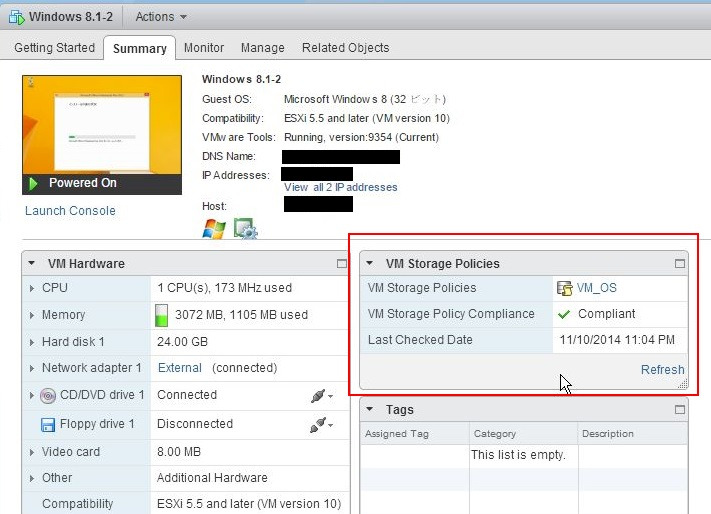Click the VMware Tools Running version text
The width and height of the screenshot is (711, 514).
(361, 137)
